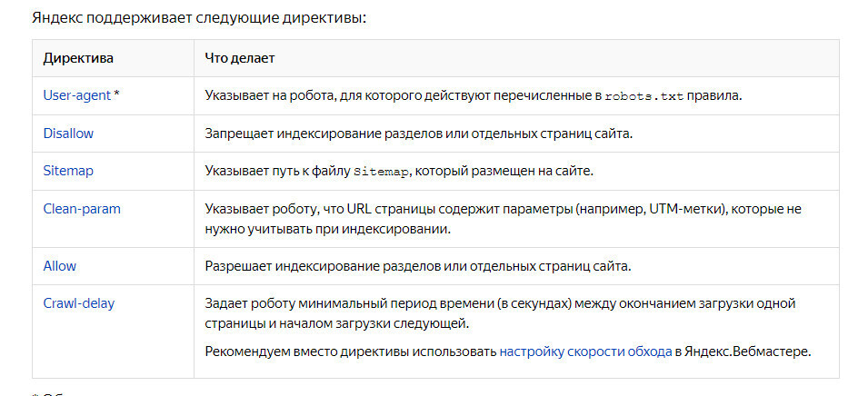Image resolution: width=868 pixels, height=396 pixels.
Task: Open the "настройку скорости обхода" link
Action: coord(584,350)
